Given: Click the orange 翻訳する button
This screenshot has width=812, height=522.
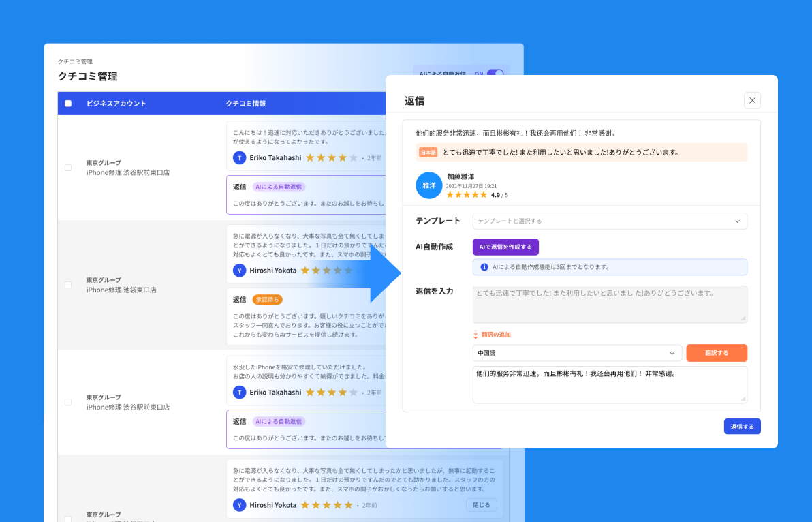Looking at the screenshot, I should [x=716, y=353].
